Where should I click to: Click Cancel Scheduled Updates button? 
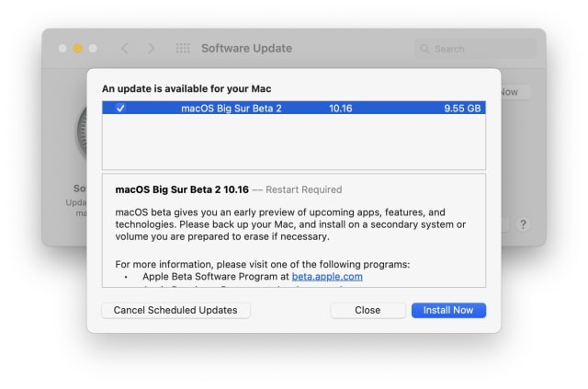pyautogui.click(x=175, y=310)
